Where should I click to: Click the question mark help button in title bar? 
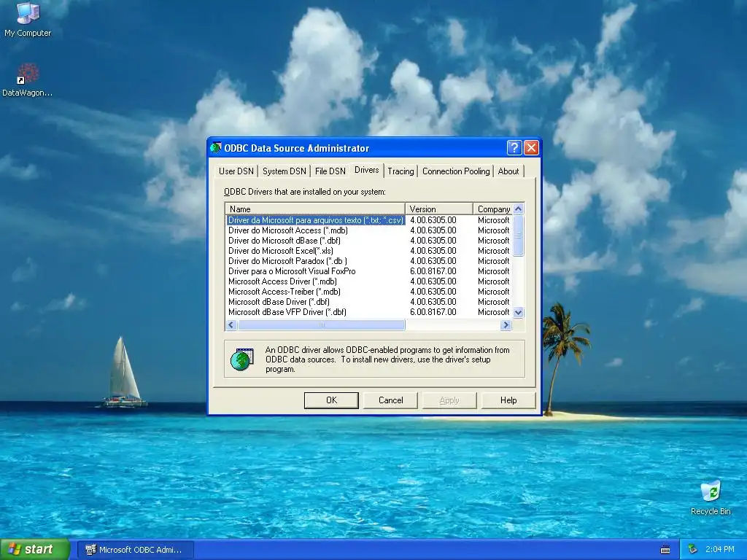[x=514, y=147]
